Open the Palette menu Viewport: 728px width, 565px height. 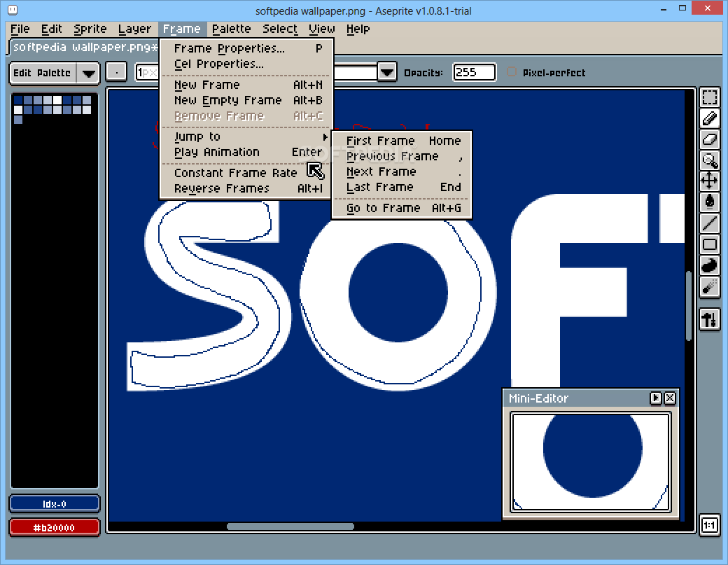click(231, 29)
